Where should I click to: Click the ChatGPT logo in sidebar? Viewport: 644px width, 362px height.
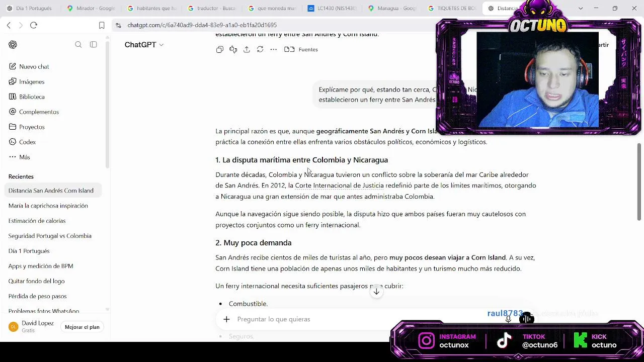point(13,45)
